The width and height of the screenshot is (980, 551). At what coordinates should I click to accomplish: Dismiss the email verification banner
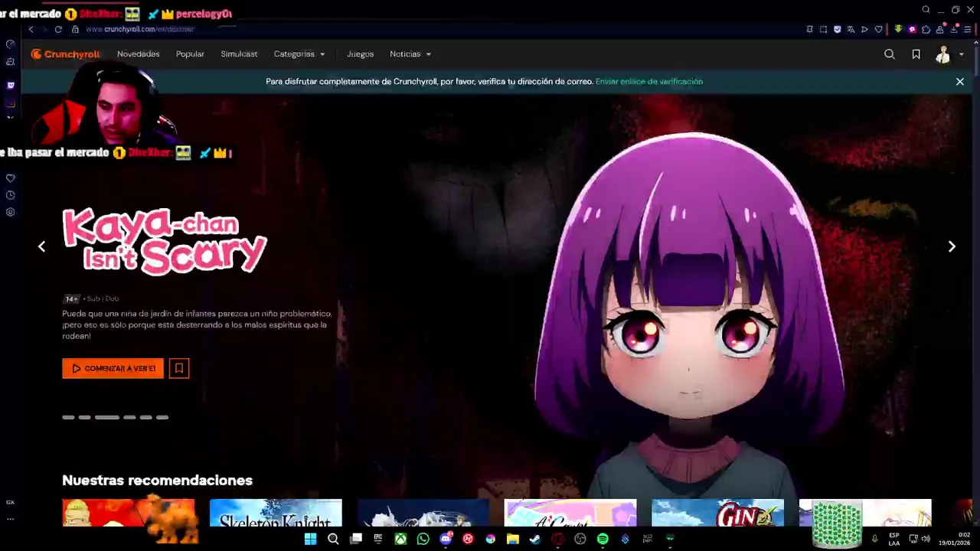[x=959, y=81]
